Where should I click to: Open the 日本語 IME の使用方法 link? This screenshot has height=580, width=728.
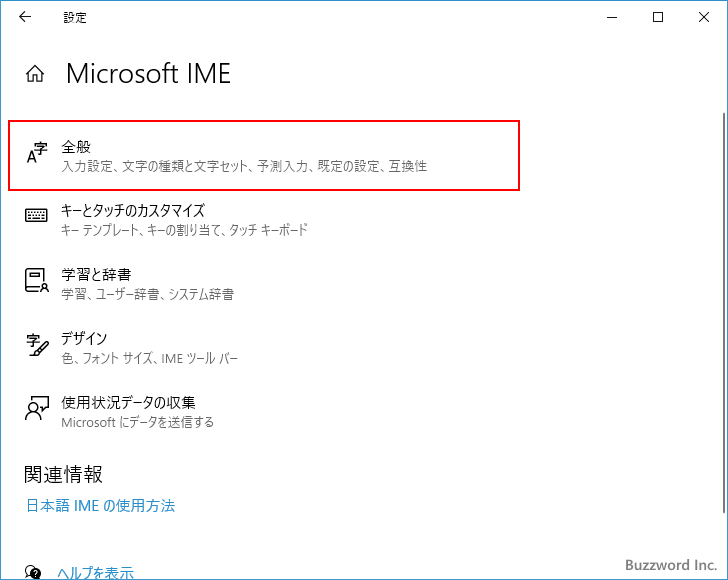[100, 505]
